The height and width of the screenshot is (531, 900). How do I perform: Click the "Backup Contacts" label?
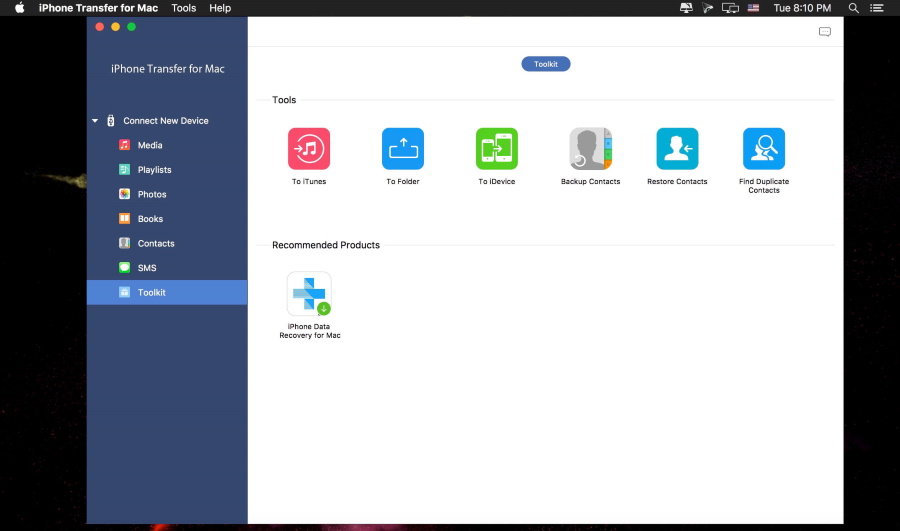[591, 181]
